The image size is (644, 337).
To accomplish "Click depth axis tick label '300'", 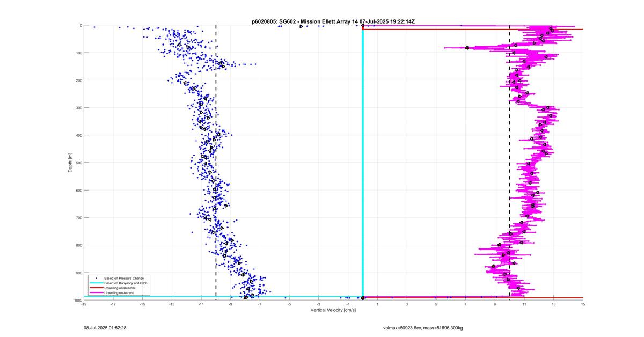I will [x=78, y=108].
